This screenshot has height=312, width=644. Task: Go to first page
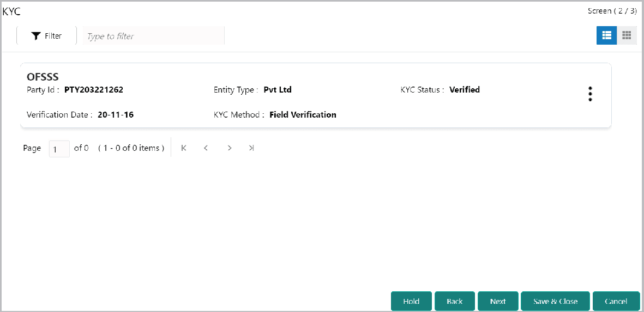tap(184, 148)
